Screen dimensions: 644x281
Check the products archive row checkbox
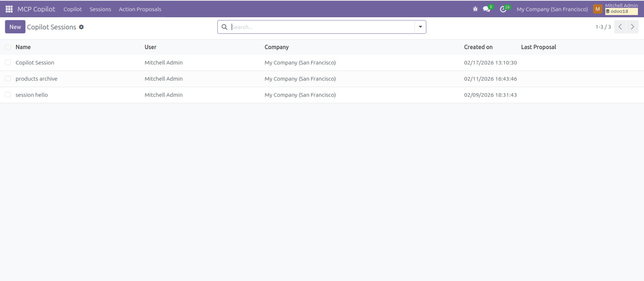pos(8,79)
